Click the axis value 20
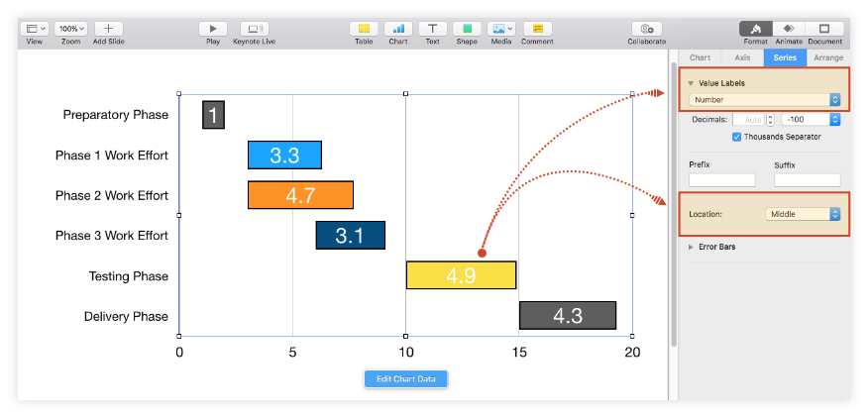 633,353
